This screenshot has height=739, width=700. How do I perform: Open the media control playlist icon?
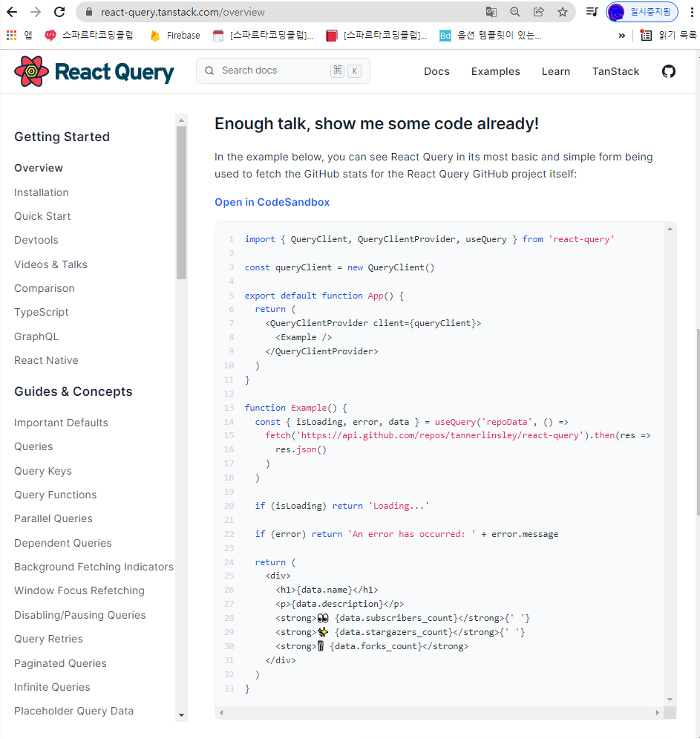(x=592, y=12)
